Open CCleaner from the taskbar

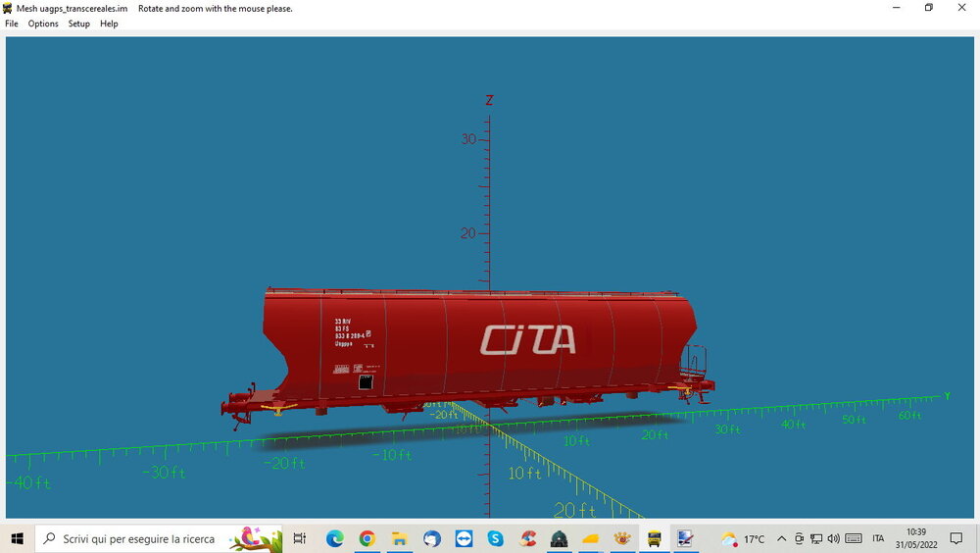point(527,538)
